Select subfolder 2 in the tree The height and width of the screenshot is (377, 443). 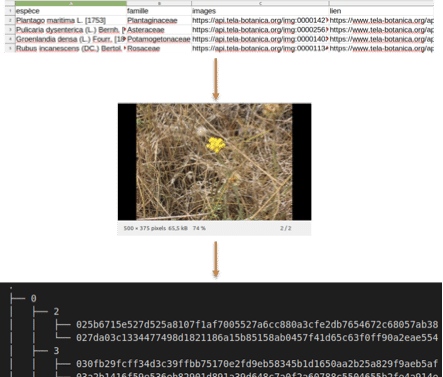56,312
